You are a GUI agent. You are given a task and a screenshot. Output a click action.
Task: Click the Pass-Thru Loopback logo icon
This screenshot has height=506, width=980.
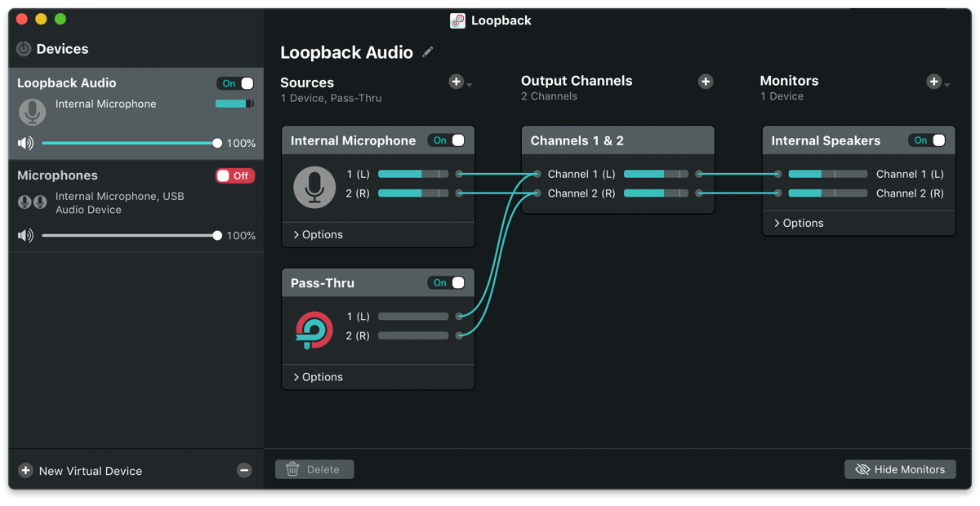click(x=314, y=330)
